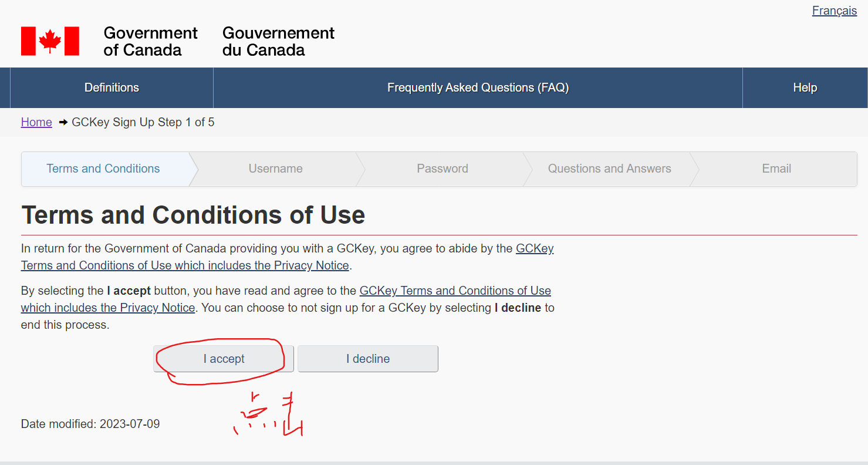
Task: Select the Email step tab
Action: point(776,169)
